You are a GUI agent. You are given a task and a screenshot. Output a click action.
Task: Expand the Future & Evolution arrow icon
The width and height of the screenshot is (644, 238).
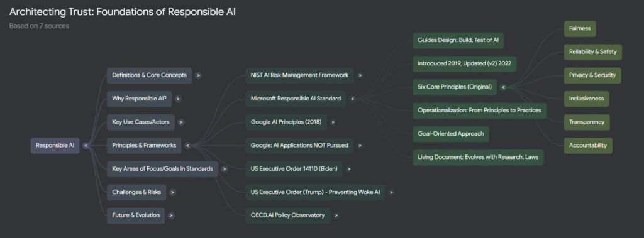pyautogui.click(x=171, y=215)
